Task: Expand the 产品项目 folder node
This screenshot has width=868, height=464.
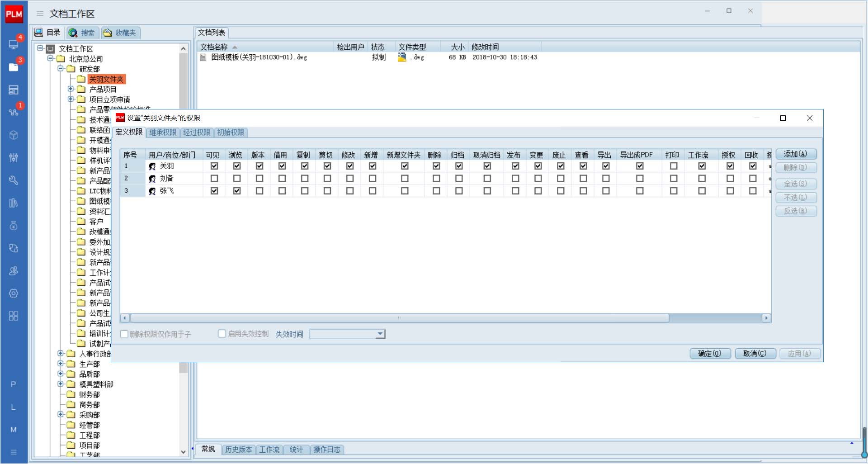Action: point(71,89)
